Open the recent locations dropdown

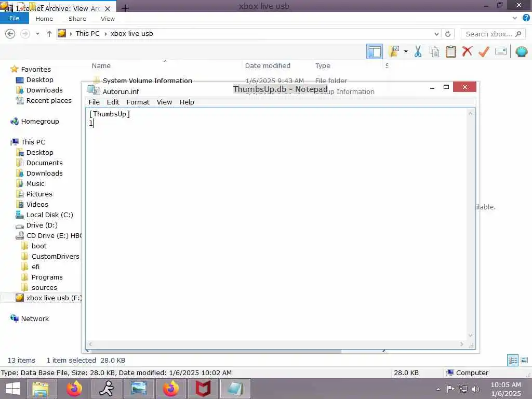click(x=37, y=34)
